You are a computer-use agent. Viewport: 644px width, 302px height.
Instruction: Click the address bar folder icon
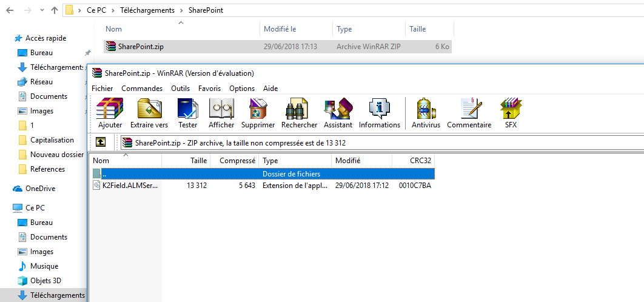pos(69,10)
